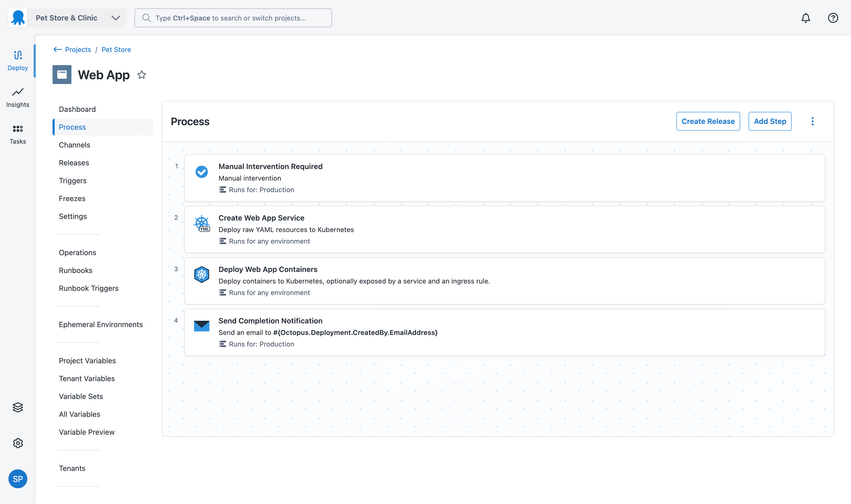851x504 pixels.
Task: Click the Add Step button
Action: coord(770,121)
